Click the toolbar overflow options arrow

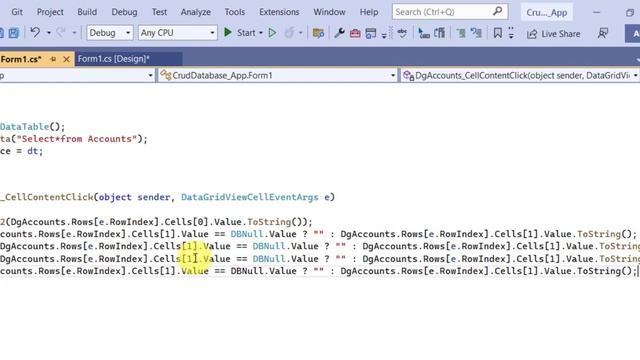[384, 36]
